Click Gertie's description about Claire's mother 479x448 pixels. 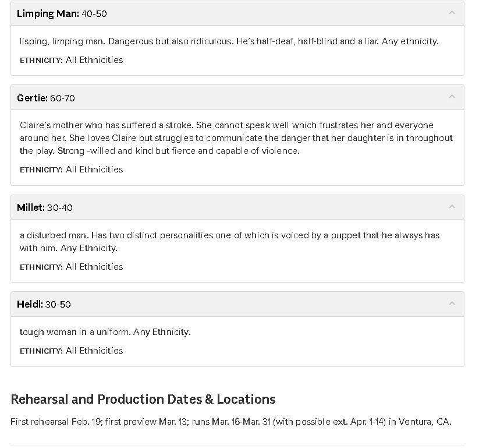[236, 138]
